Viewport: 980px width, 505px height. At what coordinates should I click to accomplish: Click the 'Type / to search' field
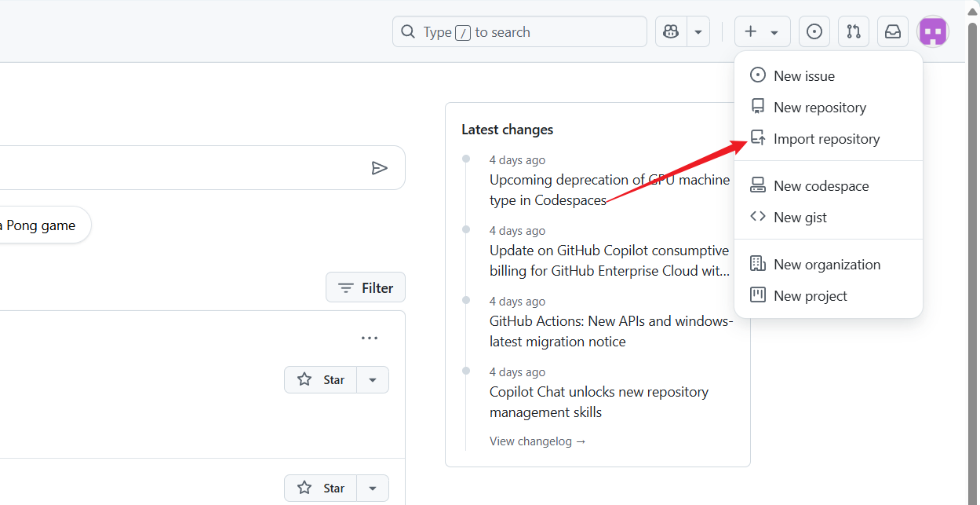coord(519,31)
